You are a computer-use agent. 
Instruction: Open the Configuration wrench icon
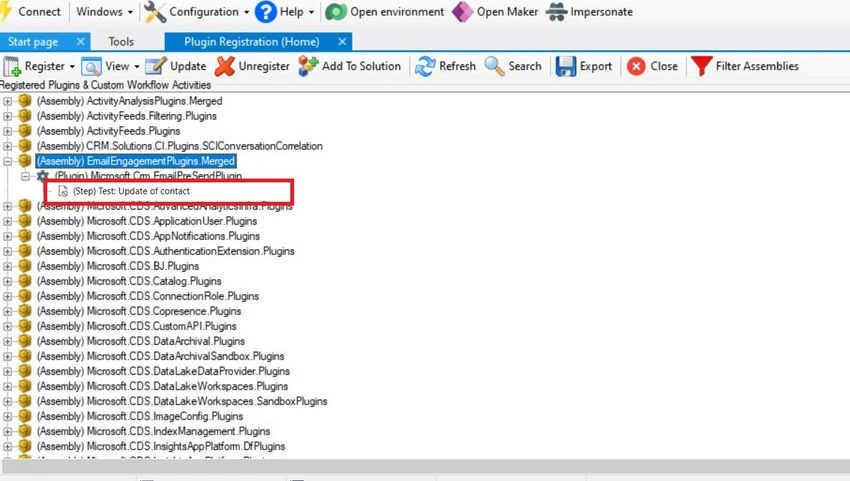click(x=155, y=12)
